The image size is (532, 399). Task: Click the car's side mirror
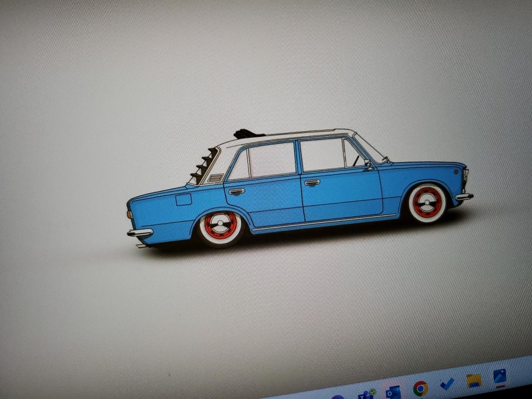pos(368,165)
